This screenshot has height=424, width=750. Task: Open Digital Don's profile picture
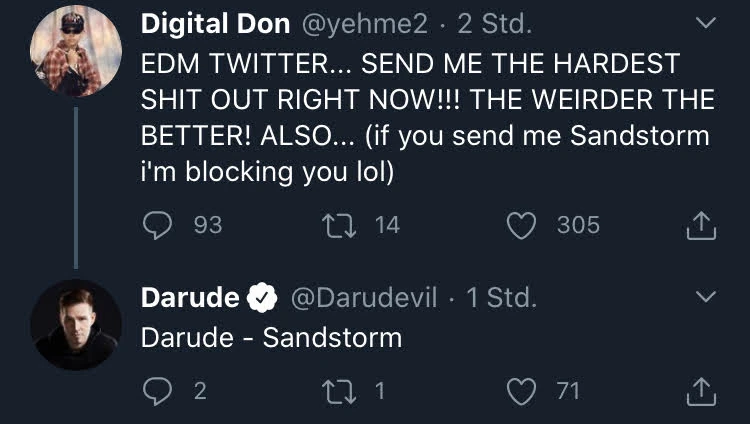tap(76, 51)
